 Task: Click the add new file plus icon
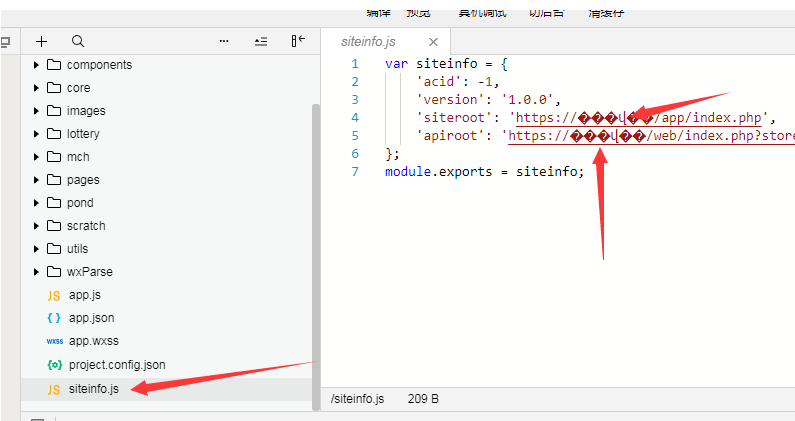(x=41, y=41)
